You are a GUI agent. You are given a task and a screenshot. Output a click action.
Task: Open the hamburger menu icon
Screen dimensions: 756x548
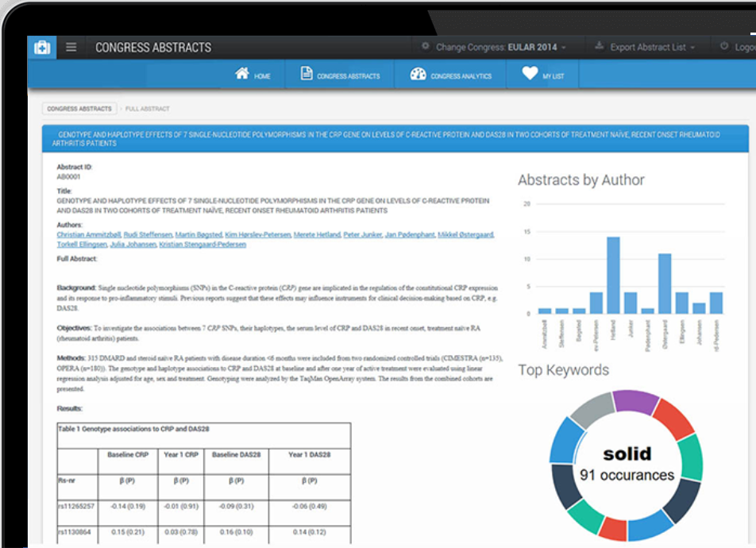coord(71,48)
